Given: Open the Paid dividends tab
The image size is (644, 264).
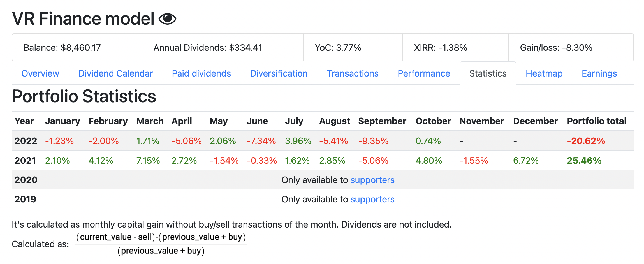Looking at the screenshot, I should pyautogui.click(x=201, y=73).
